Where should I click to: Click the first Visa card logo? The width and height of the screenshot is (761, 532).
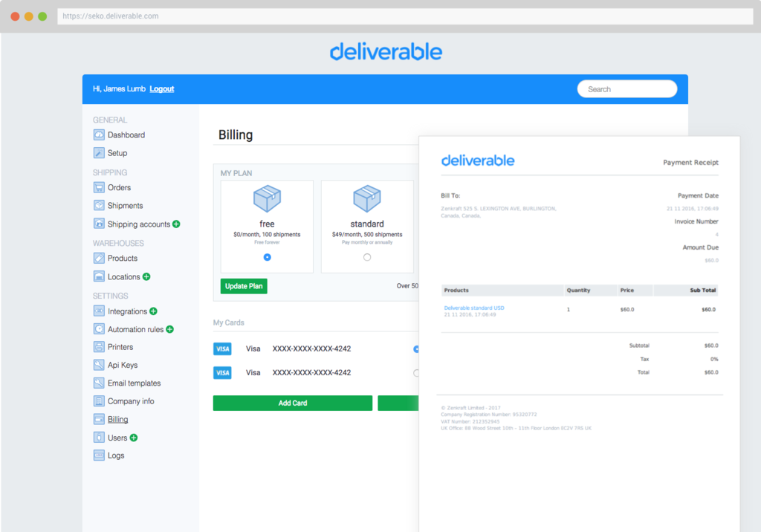coord(222,349)
